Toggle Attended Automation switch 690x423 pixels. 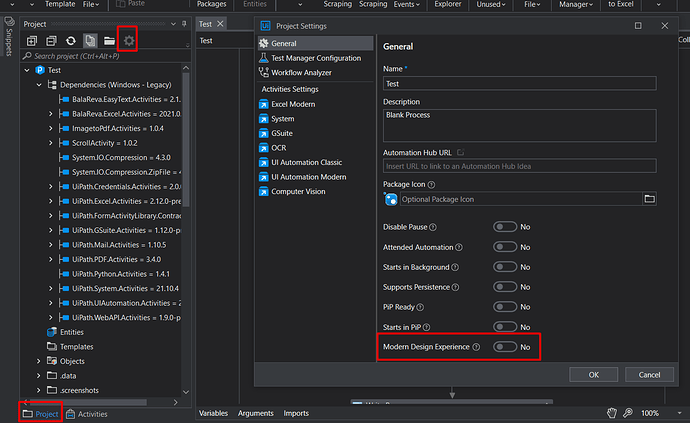(505, 247)
